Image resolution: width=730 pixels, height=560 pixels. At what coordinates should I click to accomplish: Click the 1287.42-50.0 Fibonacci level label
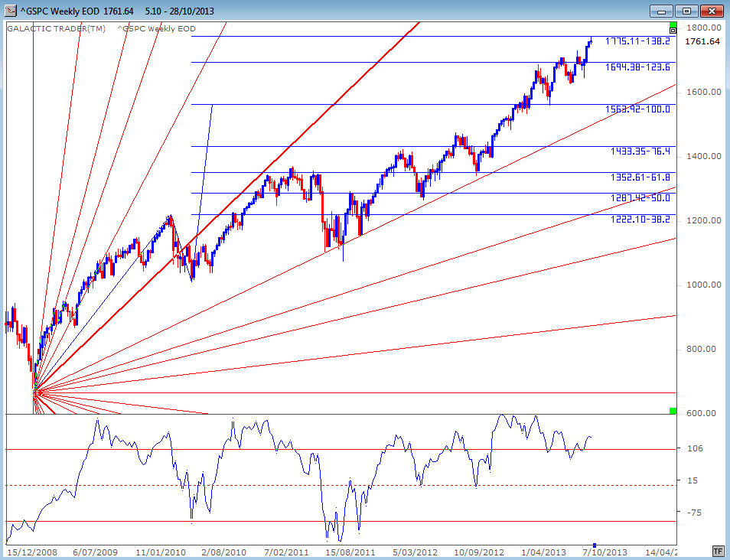tap(640, 198)
